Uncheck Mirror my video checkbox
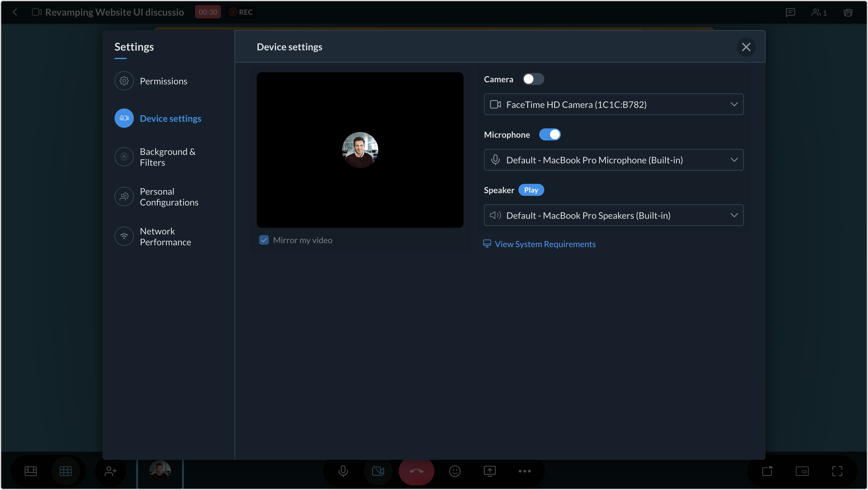868x490 pixels. 264,240
